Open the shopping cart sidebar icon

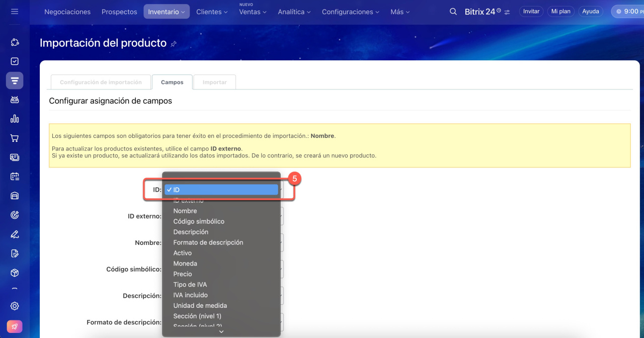[x=15, y=138]
